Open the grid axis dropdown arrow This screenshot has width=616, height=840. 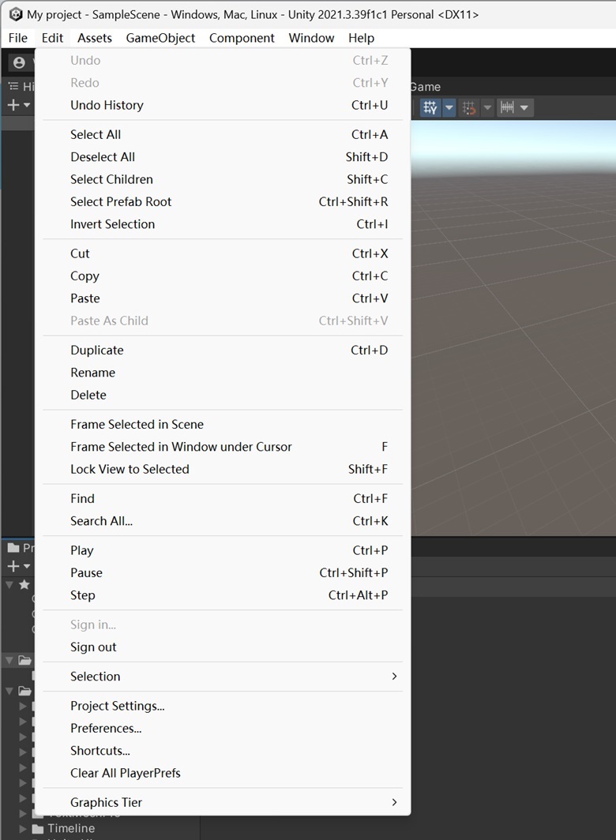[449, 107]
